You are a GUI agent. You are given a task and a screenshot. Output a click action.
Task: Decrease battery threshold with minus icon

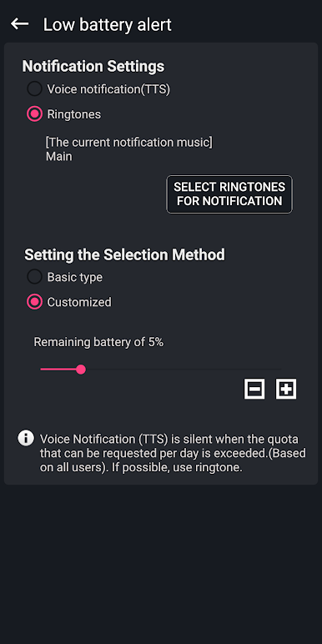tap(254, 389)
